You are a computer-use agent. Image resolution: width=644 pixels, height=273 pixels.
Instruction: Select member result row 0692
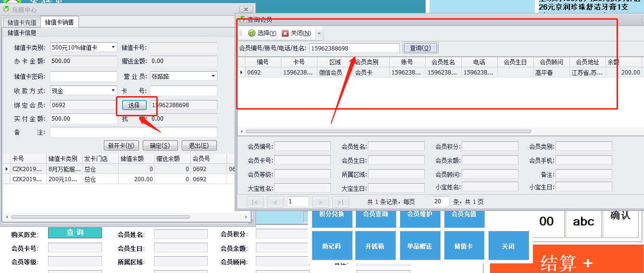pyautogui.click(x=440, y=73)
